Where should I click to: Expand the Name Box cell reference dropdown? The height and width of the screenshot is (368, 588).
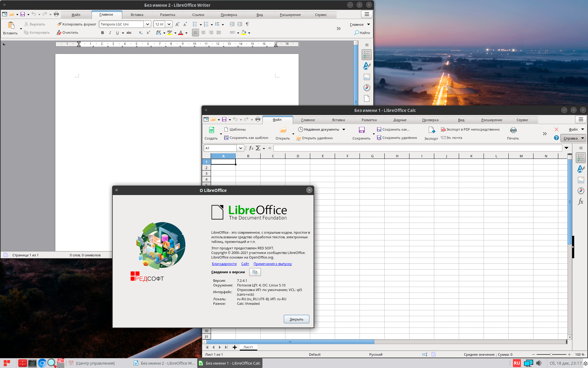coord(241,148)
